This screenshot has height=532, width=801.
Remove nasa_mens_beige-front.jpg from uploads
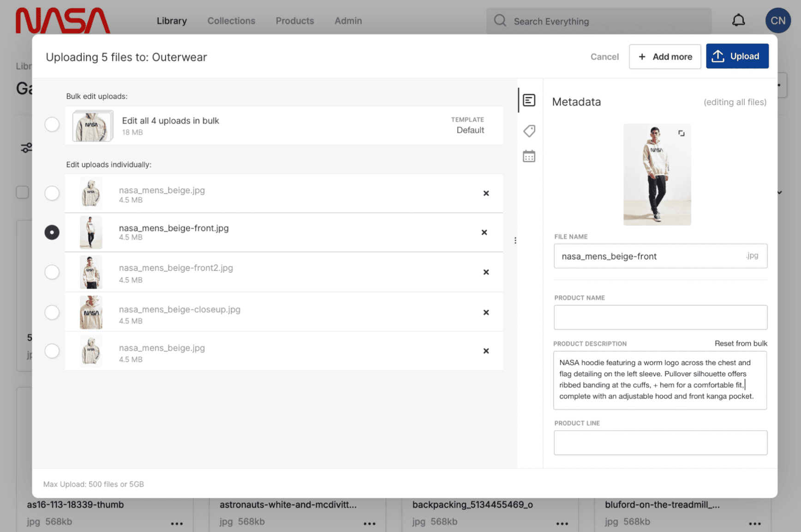pyautogui.click(x=484, y=232)
